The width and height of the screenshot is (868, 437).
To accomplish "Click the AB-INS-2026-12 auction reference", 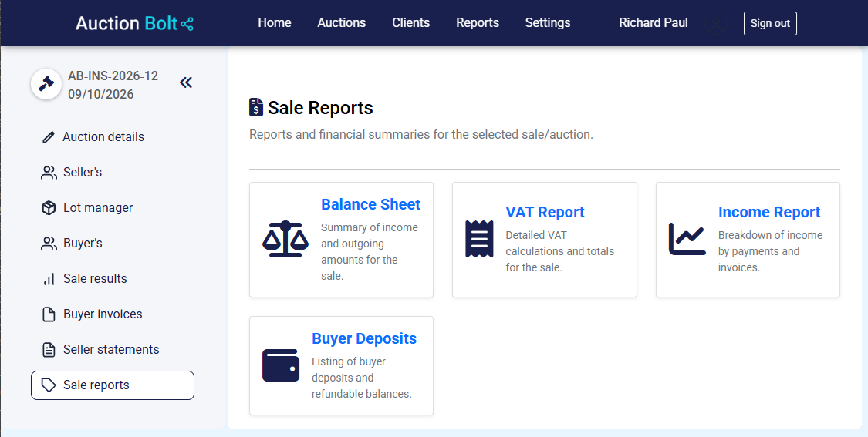I will coord(113,76).
